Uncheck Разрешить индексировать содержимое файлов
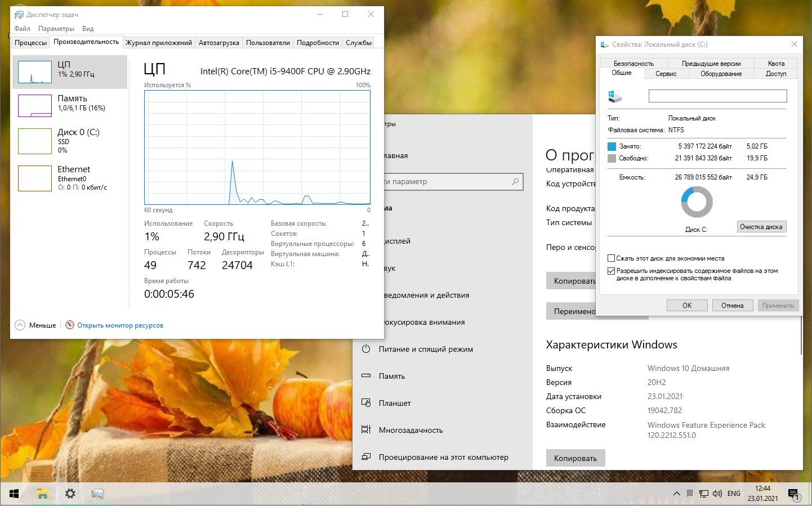Screen dimensions: 812x506 click(611, 271)
